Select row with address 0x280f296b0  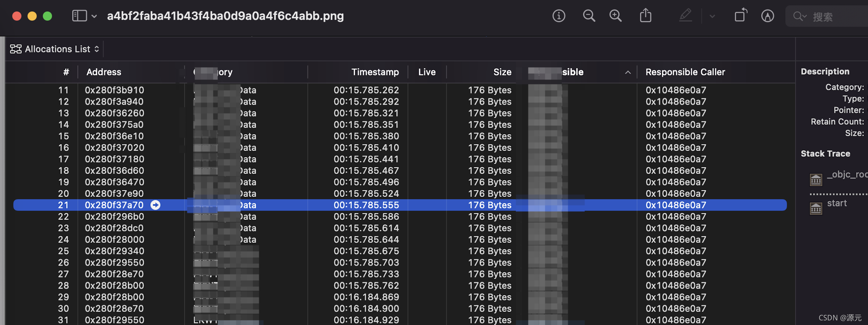point(400,216)
